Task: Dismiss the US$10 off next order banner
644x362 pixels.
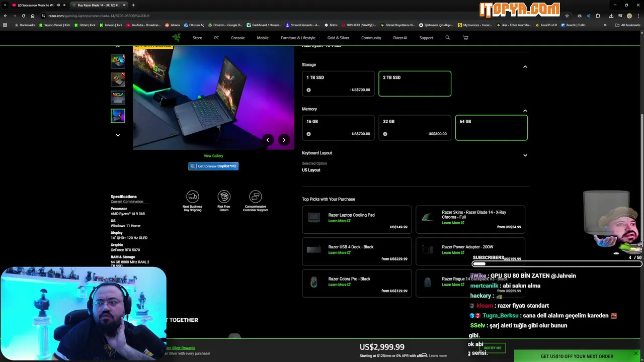Action: point(636,353)
